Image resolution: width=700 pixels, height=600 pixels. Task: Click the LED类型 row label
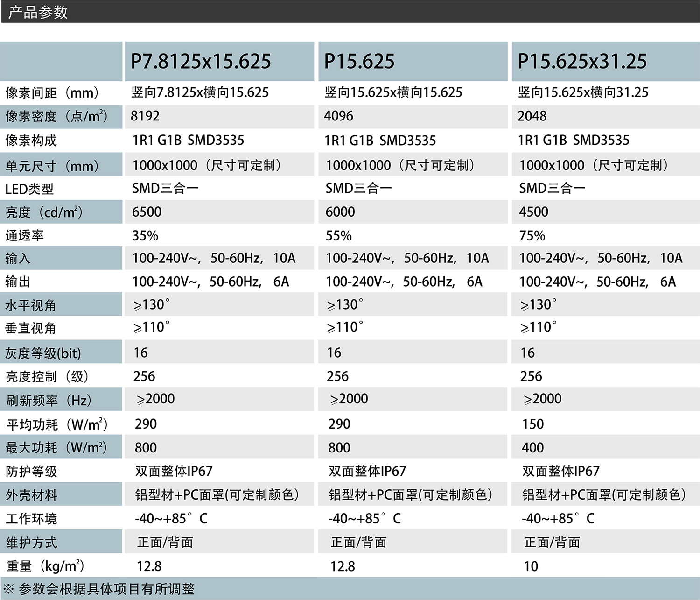point(29,189)
